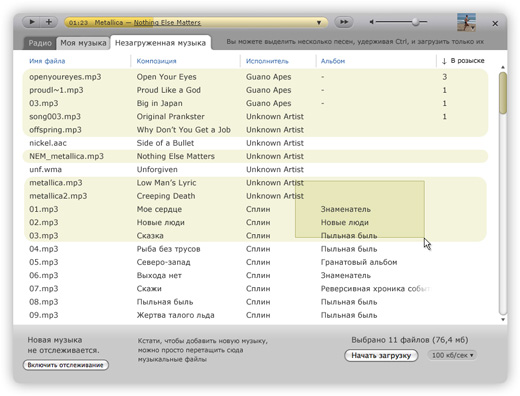
Task: Select the Мое сердце track
Action: coord(159,209)
